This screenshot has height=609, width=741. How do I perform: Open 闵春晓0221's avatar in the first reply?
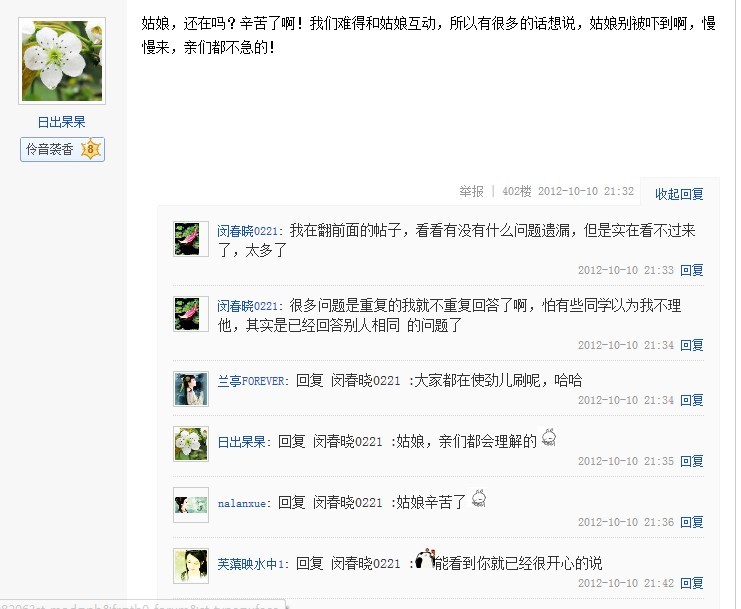(191, 239)
